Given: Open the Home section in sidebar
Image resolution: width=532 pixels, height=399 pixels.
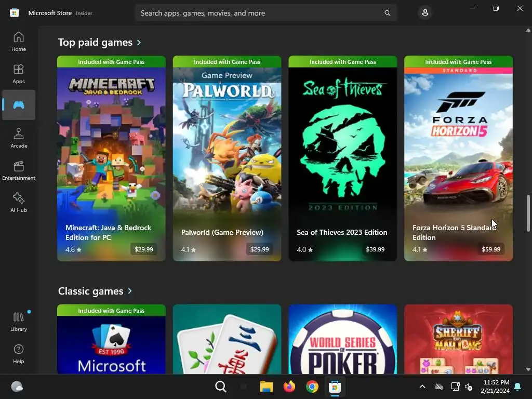Looking at the screenshot, I should [19, 42].
